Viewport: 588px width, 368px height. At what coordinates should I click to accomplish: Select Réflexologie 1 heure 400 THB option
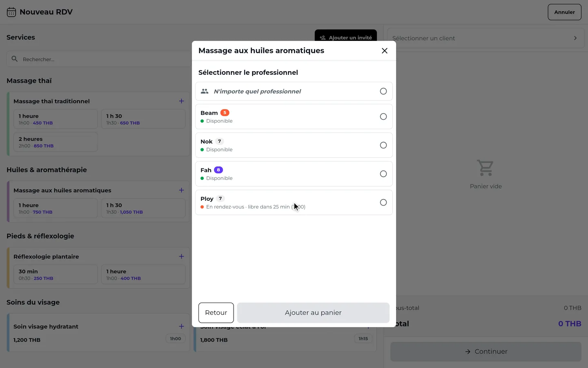point(143,274)
